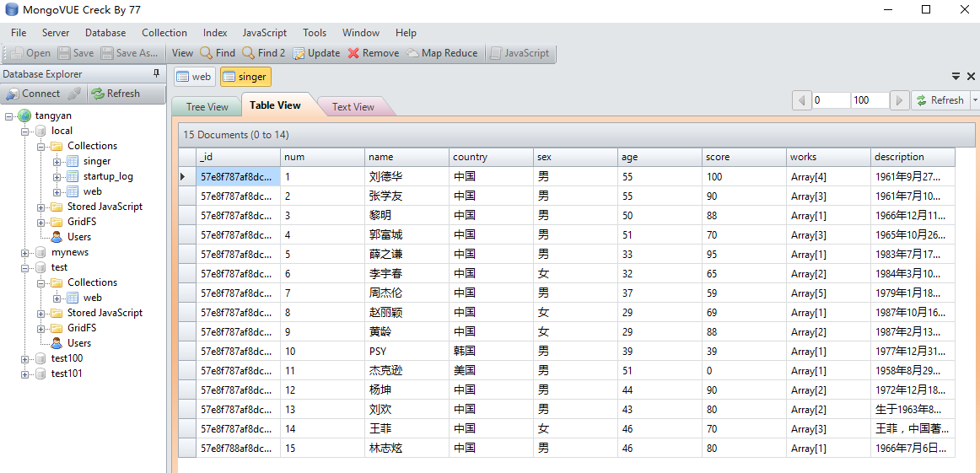Select Users node under local database
The image size is (980, 473).
click(78, 237)
